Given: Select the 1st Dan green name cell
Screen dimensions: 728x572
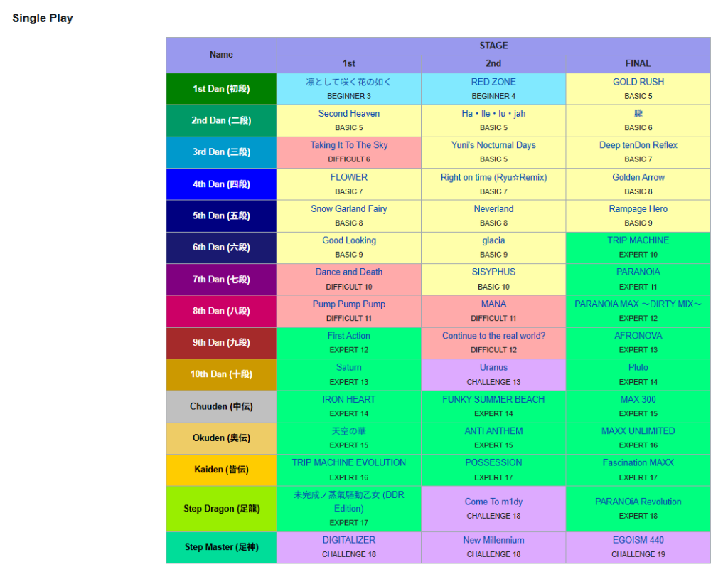Looking at the screenshot, I should 221,89.
